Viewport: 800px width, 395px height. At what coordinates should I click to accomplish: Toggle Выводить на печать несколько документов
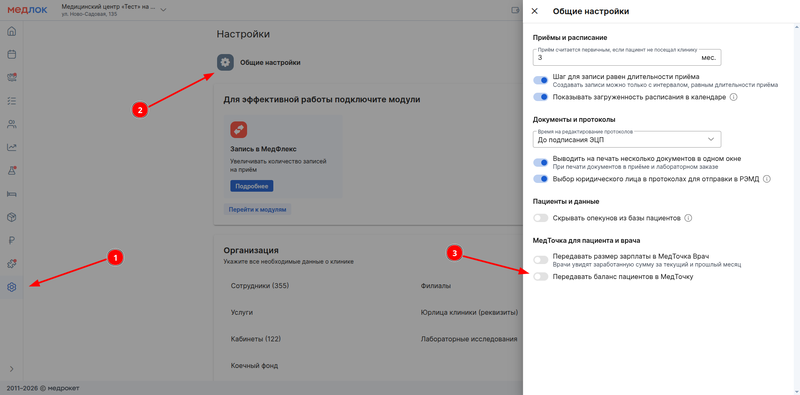(x=540, y=162)
